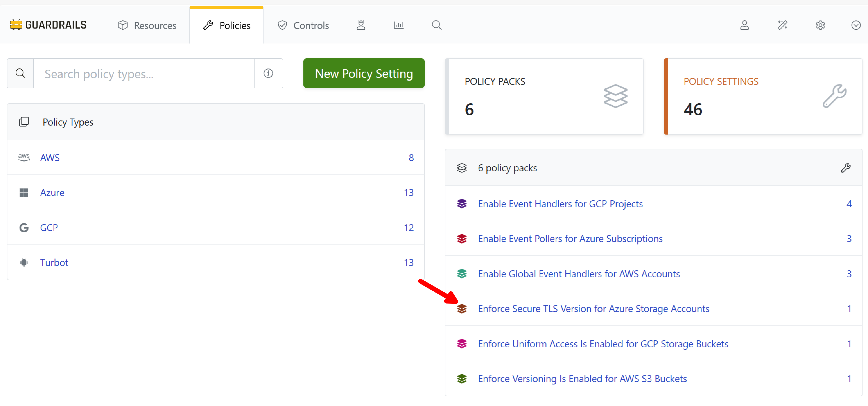Image resolution: width=868 pixels, height=406 pixels.
Task: Click the New Policy Setting button
Action: pos(364,73)
